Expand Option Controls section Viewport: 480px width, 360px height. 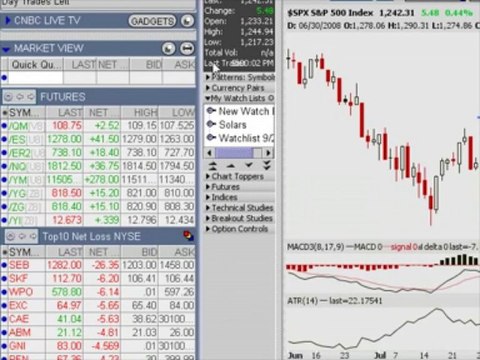[240, 229]
